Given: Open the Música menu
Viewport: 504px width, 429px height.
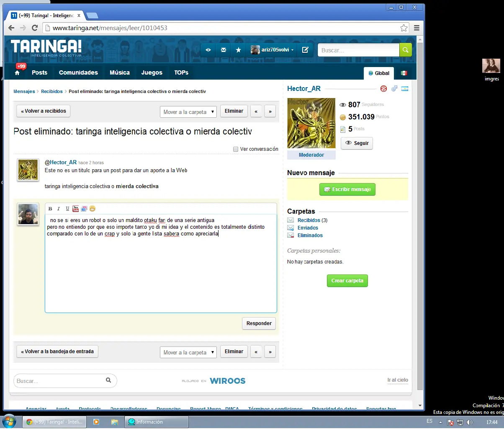Looking at the screenshot, I should click(x=120, y=72).
